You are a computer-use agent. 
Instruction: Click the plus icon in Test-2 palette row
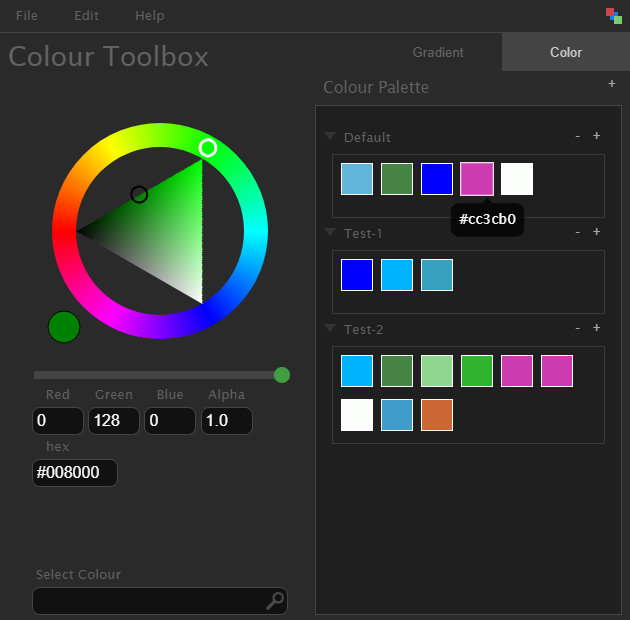coord(597,328)
